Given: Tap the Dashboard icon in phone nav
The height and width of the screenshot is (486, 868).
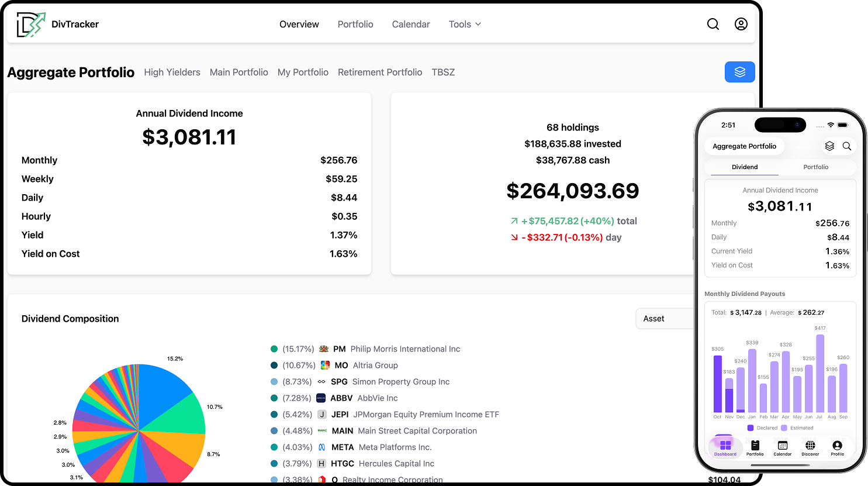Looking at the screenshot, I should 725,447.
